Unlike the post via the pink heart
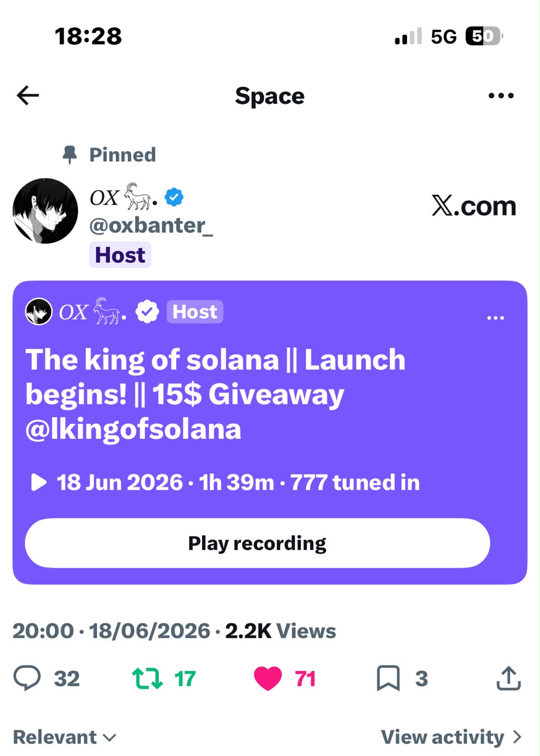Viewport: 540px width, 756px height. 268,679
